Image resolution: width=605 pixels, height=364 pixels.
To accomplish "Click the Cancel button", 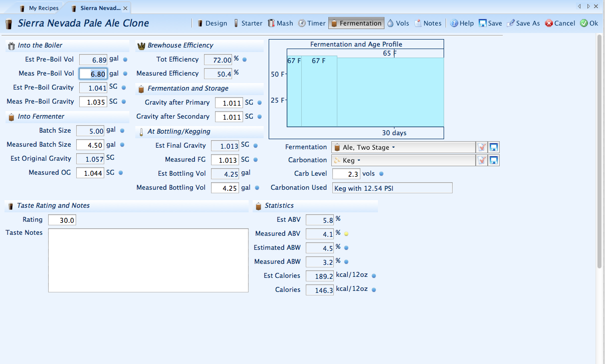I will point(560,23).
